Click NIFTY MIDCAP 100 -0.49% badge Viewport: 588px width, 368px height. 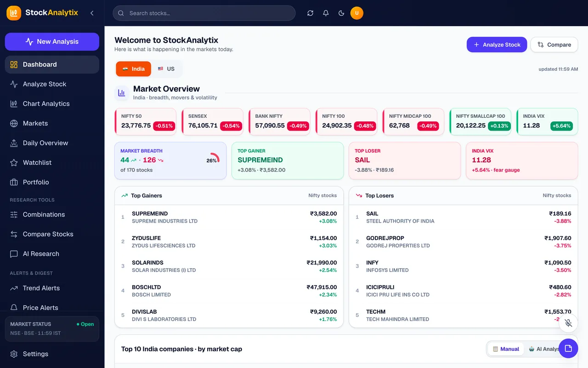(428, 126)
